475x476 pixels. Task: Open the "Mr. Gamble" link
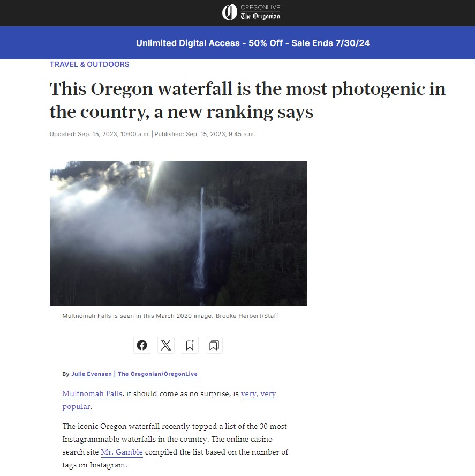click(122, 452)
